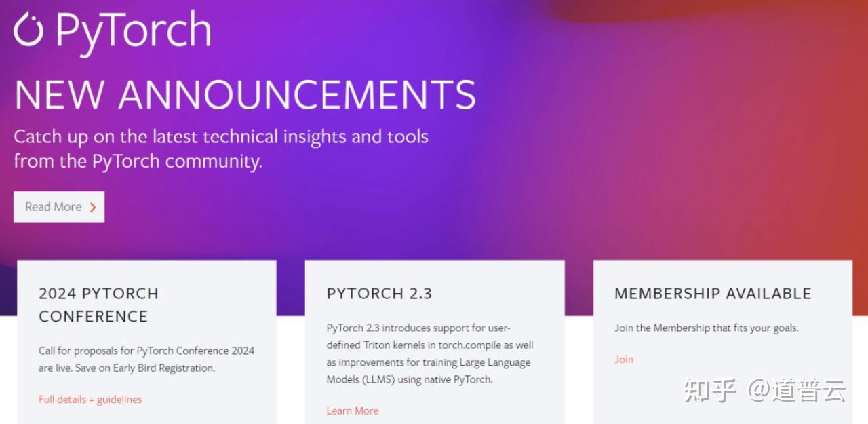Click the Join membership link
Screen dimensions: 868x424
point(624,360)
